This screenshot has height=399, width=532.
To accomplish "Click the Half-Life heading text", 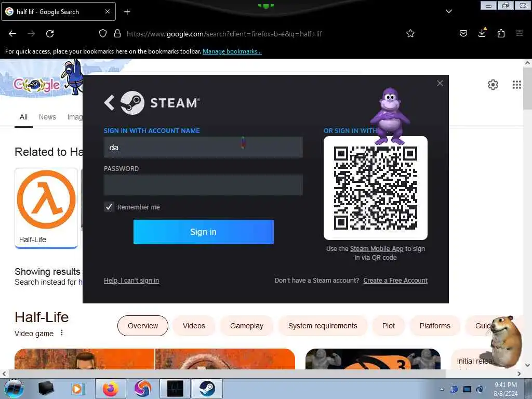I will (x=42, y=317).
